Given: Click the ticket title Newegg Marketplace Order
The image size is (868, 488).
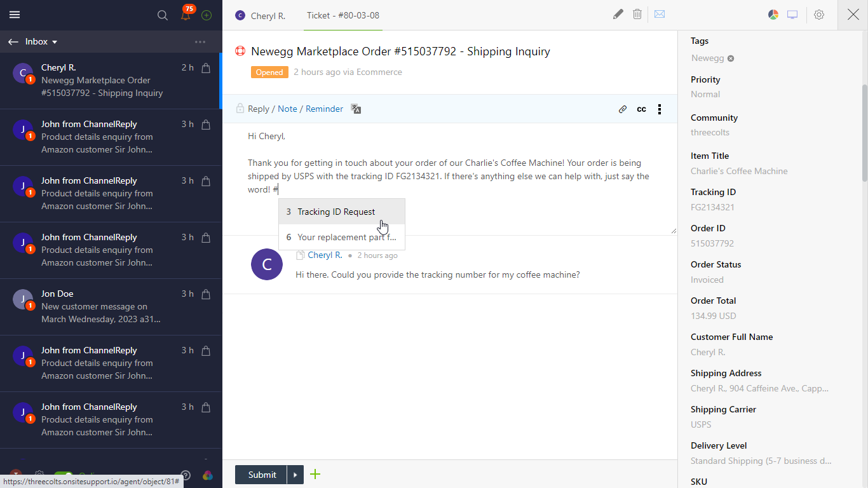Looking at the screenshot, I should click(401, 51).
